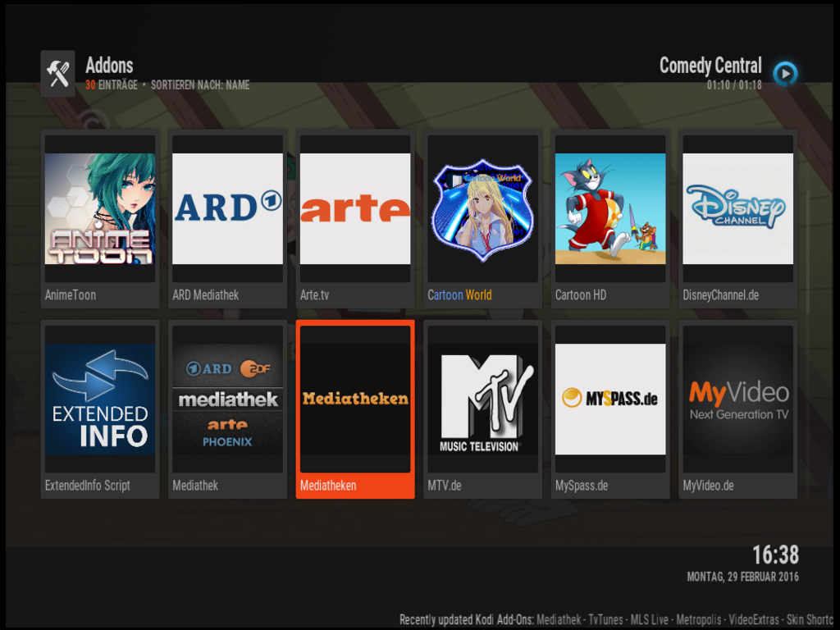This screenshot has width=840, height=630.
Task: Launch the MTV.de addon
Action: [482, 399]
